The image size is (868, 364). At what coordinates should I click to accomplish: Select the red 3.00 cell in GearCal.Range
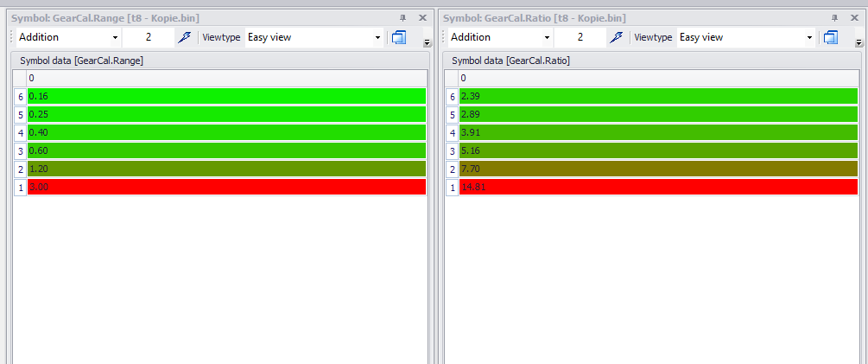click(x=227, y=188)
